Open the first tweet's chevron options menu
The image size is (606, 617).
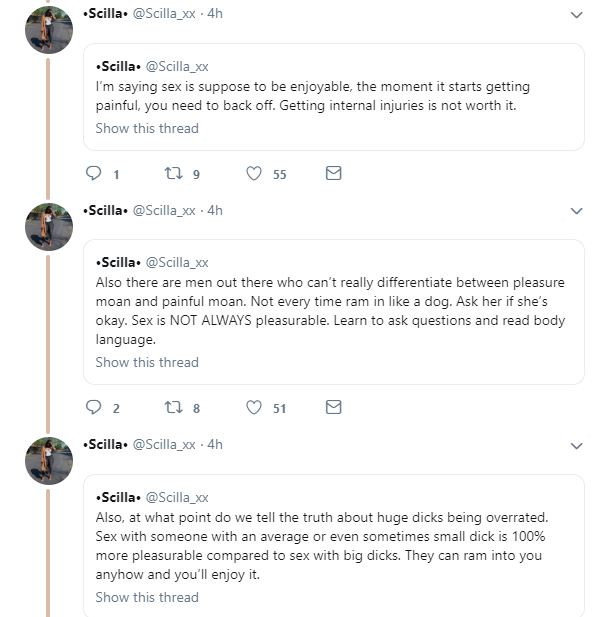[576, 15]
